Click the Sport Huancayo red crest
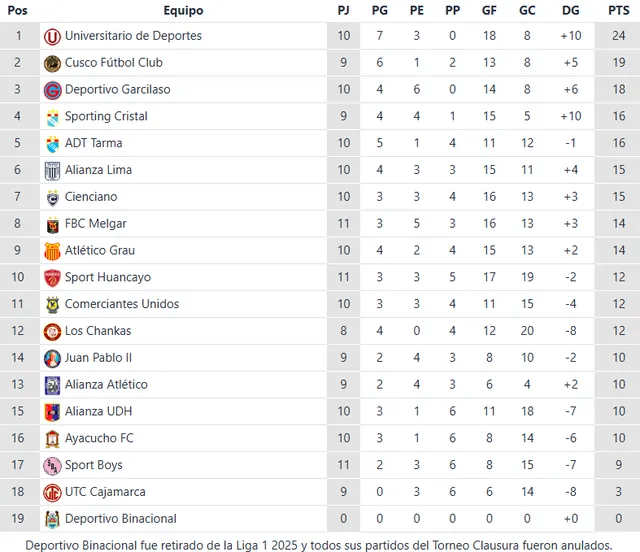This screenshot has width=640, height=552. [x=52, y=278]
